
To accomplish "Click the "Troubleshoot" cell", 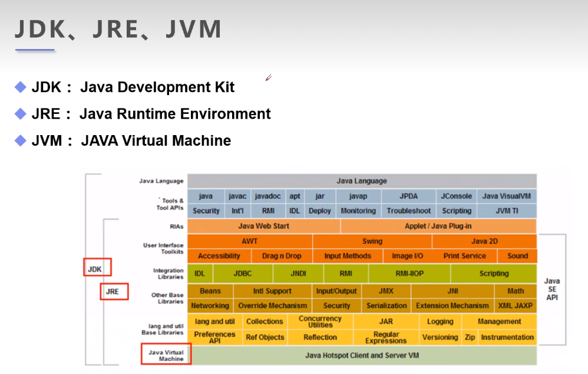I will coord(408,211).
